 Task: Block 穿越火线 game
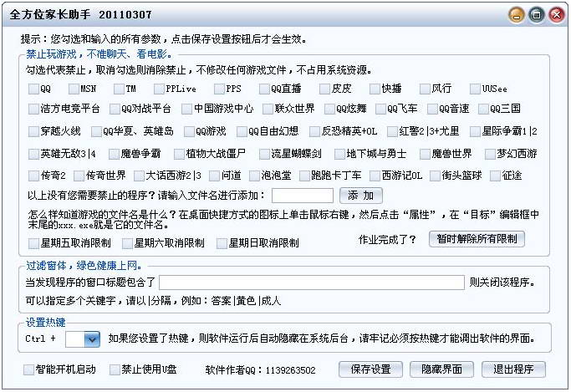coord(33,131)
